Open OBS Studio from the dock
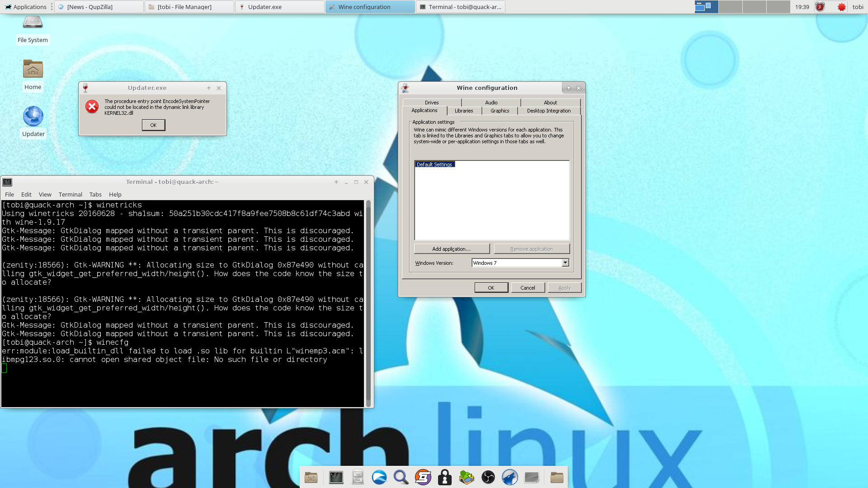This screenshot has height=488, width=868. (x=488, y=477)
